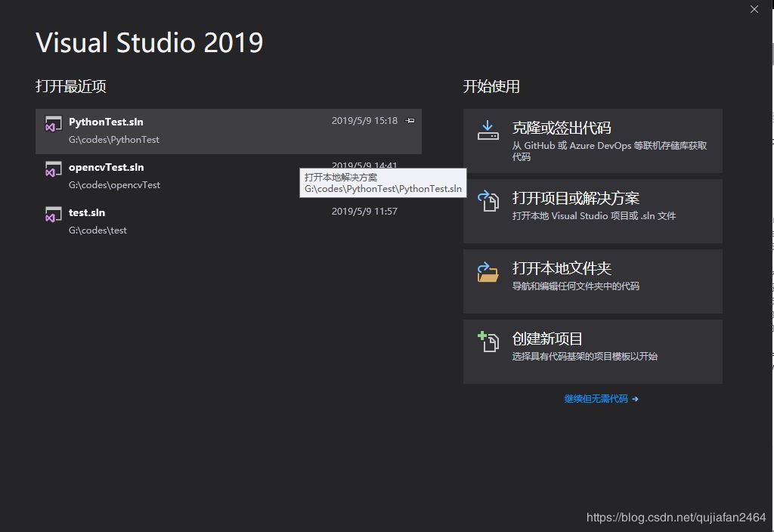
Task: Open the 打开本地文件夹 option
Action: (592, 281)
